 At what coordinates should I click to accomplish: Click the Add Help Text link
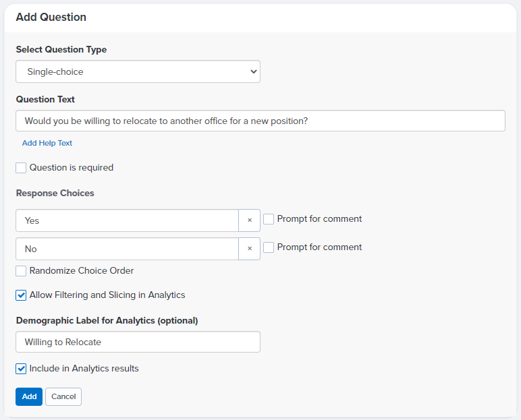click(x=47, y=143)
